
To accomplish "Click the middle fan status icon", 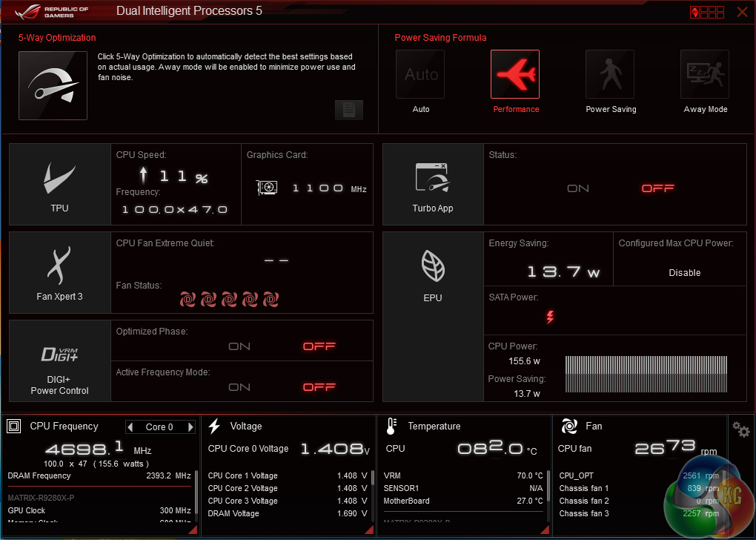I will 229,299.
